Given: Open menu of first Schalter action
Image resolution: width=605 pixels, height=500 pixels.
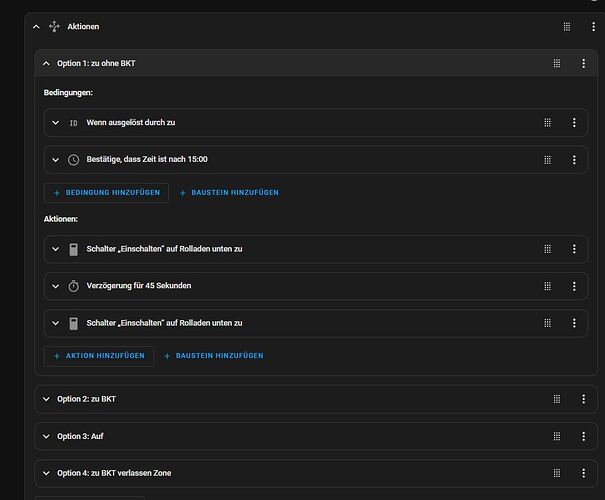Looking at the screenshot, I should click(574, 249).
